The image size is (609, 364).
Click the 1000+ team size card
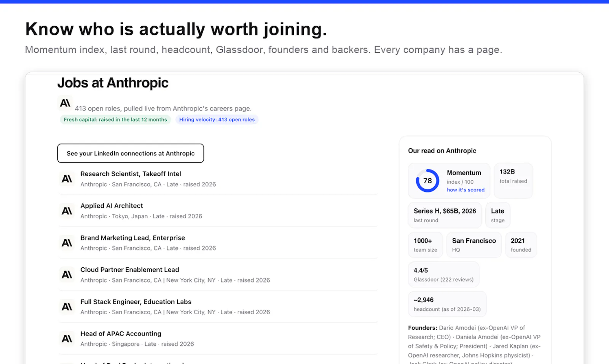pyautogui.click(x=425, y=245)
